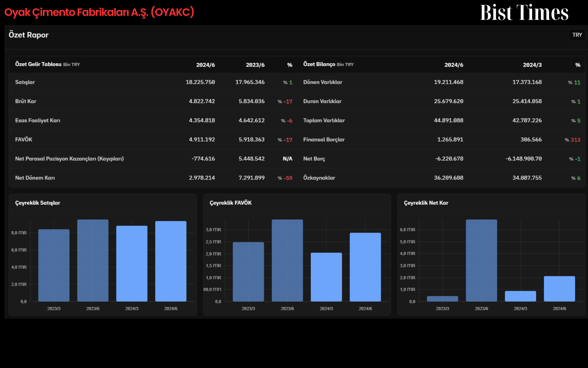This screenshot has height=368, width=588.
Task: Select the 'Finansal Borçlar' row label
Action: [x=324, y=139]
